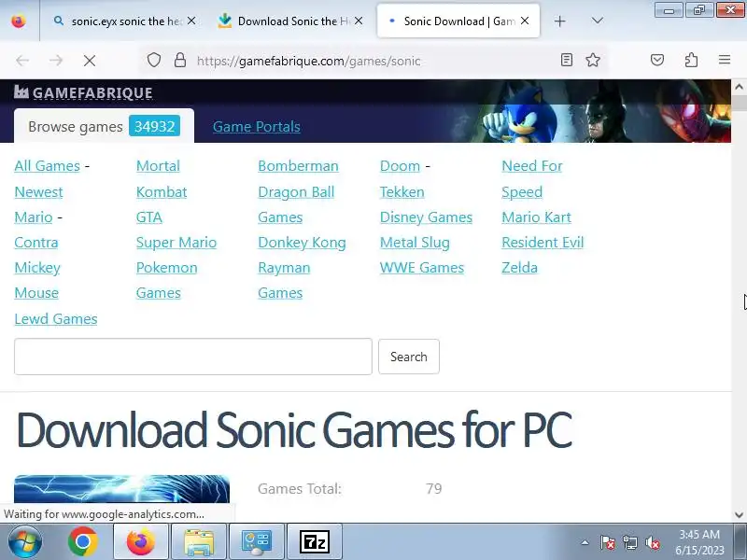This screenshot has width=747, height=560.
Task: Open the Super Mario link
Action: [x=176, y=243]
